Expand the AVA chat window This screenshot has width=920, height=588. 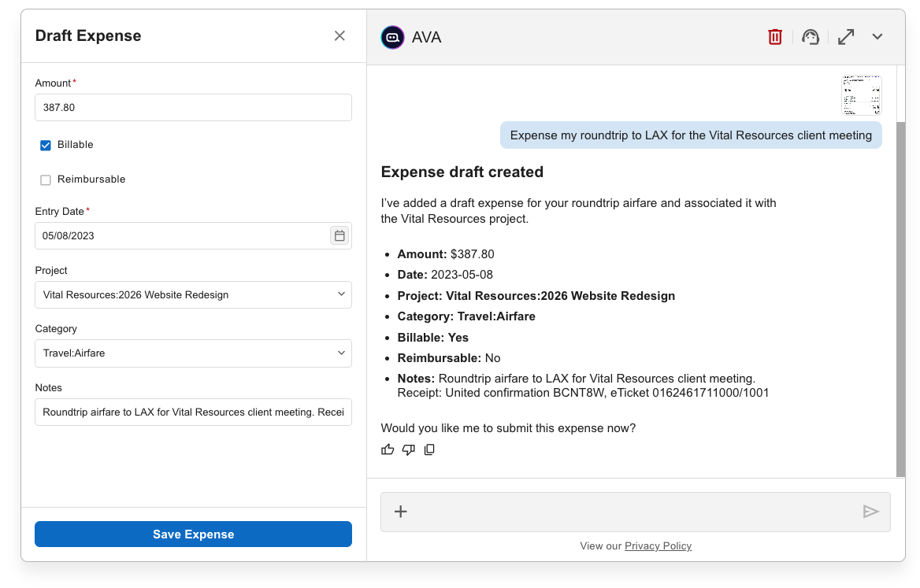[x=846, y=37]
